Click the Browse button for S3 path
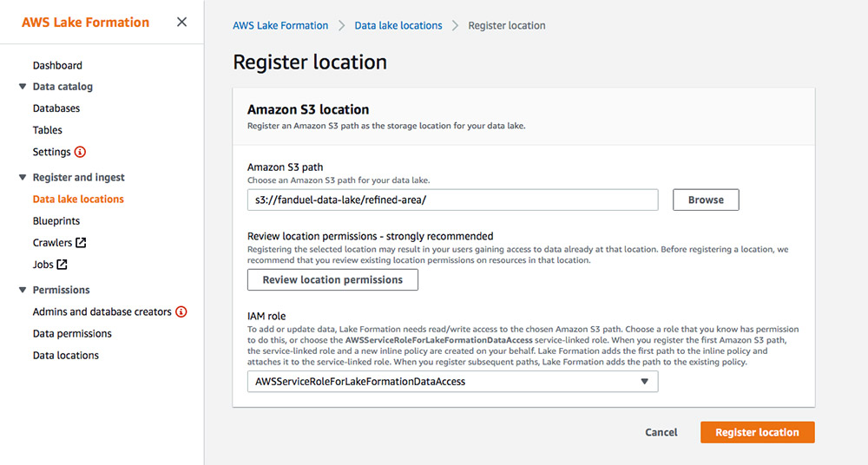 click(x=706, y=200)
